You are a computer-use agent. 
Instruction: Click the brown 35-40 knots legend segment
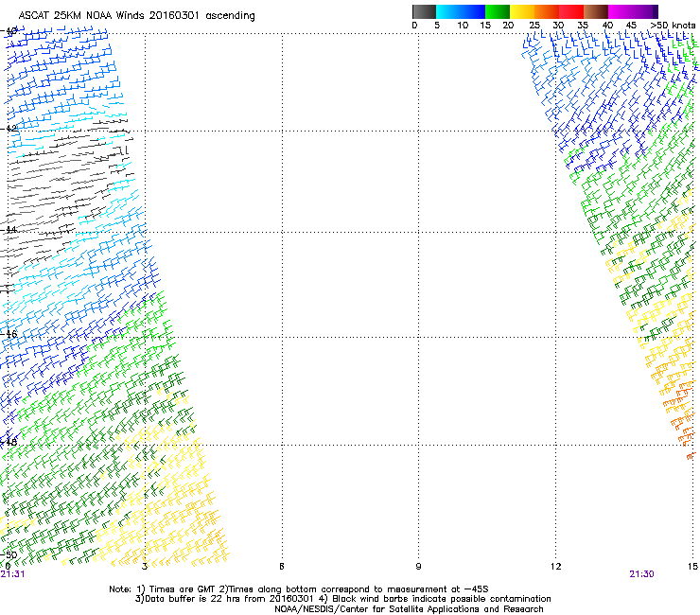coord(596,11)
